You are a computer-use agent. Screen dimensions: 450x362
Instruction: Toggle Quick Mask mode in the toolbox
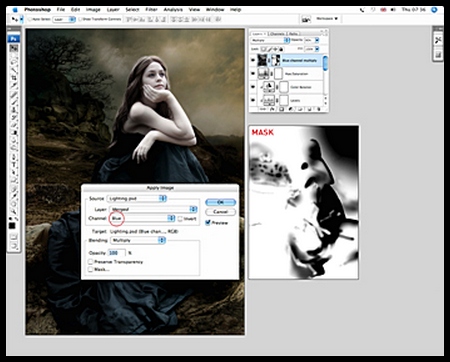[14, 237]
